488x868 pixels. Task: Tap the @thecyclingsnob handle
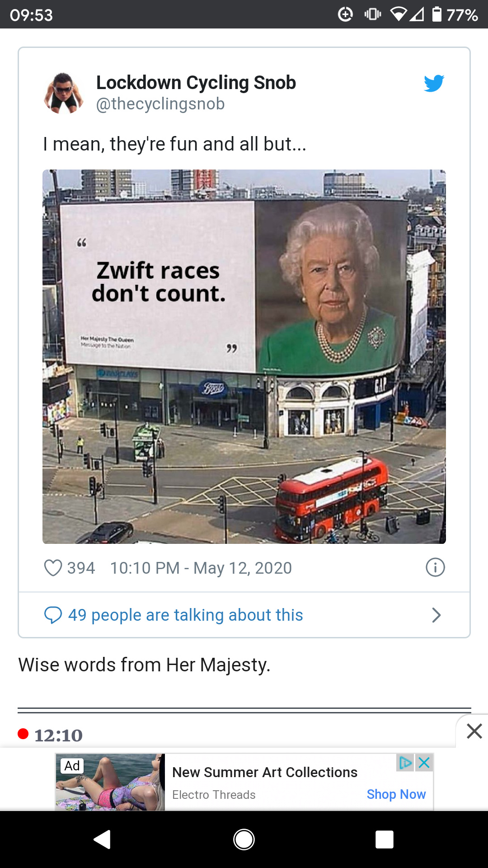coord(160,104)
